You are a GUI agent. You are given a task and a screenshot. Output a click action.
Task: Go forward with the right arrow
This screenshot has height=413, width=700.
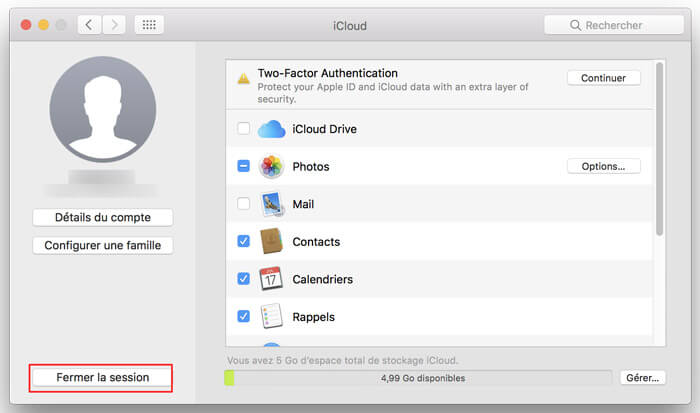(114, 25)
